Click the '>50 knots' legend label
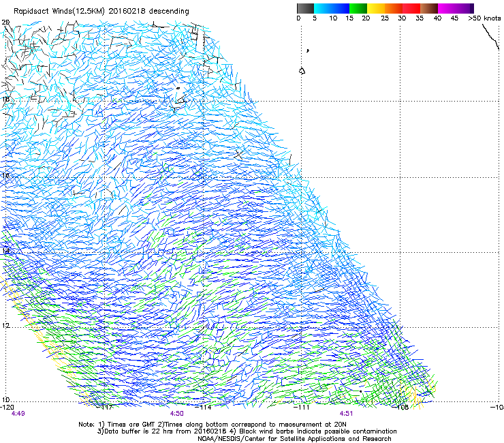 [484, 18]
